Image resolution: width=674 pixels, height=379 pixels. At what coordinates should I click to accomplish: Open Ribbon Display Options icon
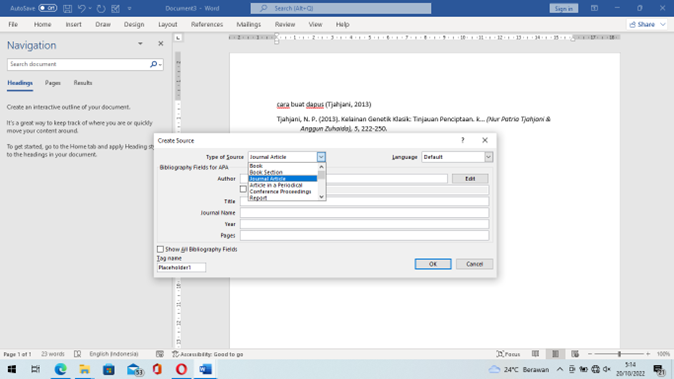click(594, 8)
